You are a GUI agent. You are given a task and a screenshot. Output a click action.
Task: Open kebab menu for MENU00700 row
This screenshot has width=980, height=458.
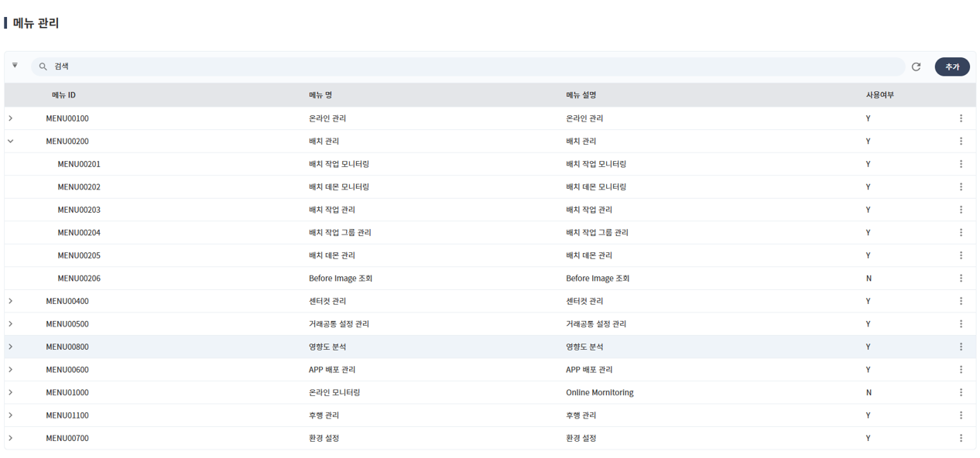coord(961,438)
